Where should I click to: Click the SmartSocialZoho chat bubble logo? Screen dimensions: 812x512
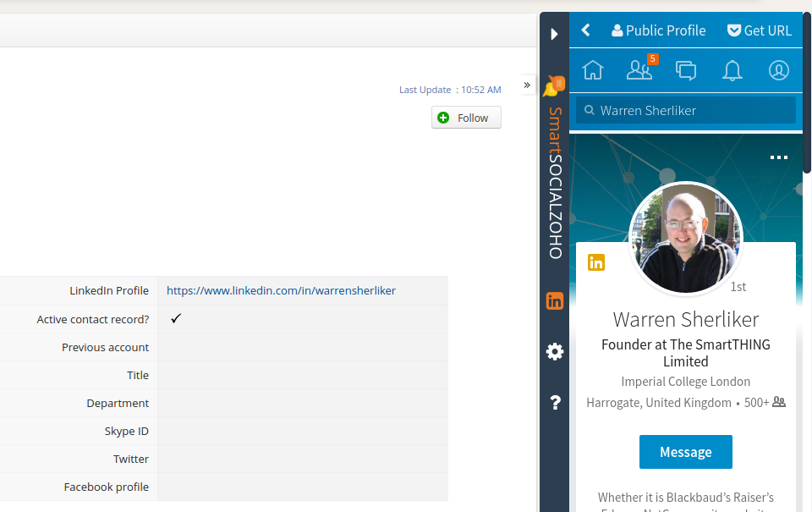(x=553, y=85)
